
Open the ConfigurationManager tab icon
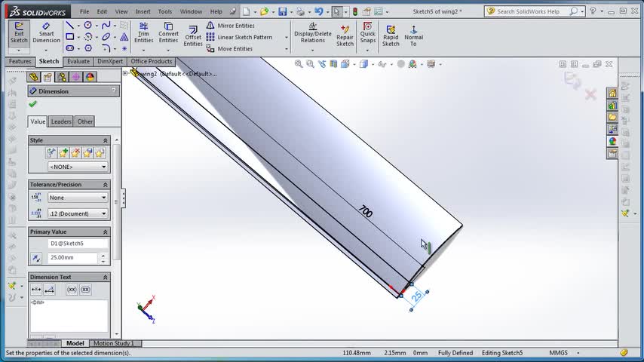[x=62, y=77]
